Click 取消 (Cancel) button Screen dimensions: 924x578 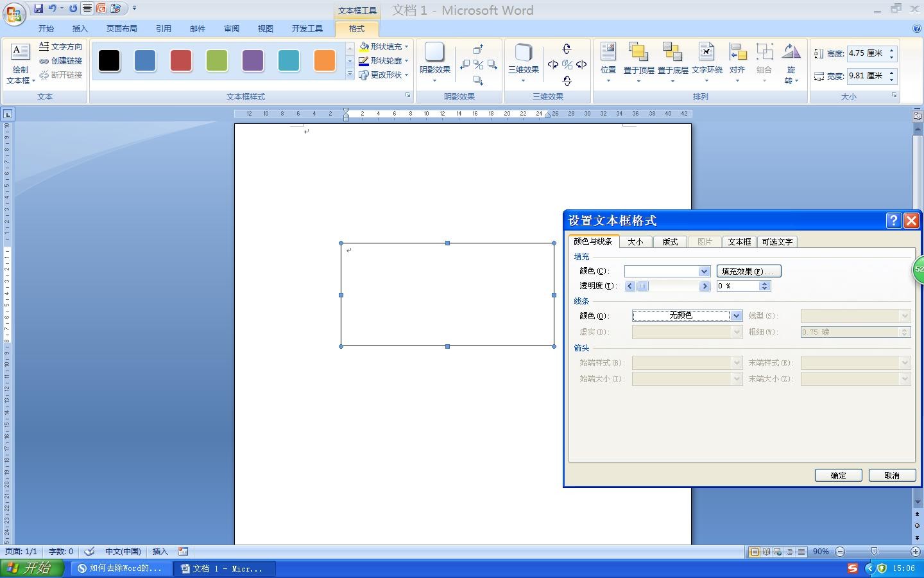[892, 475]
